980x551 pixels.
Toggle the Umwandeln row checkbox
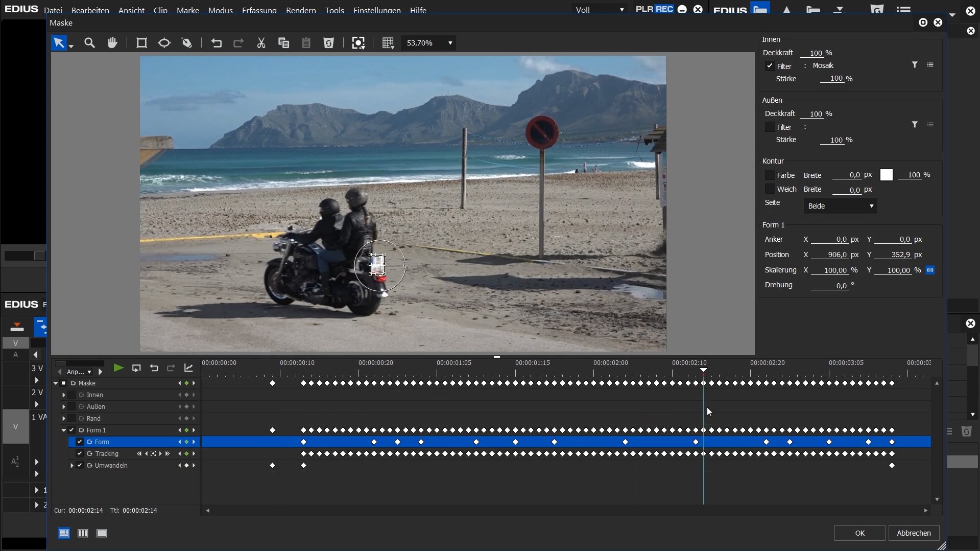point(80,466)
